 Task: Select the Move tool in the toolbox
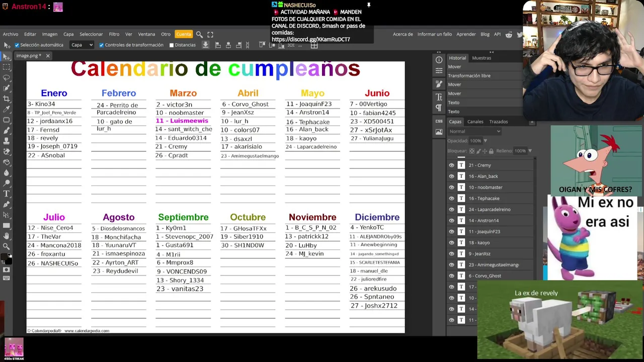click(7, 56)
